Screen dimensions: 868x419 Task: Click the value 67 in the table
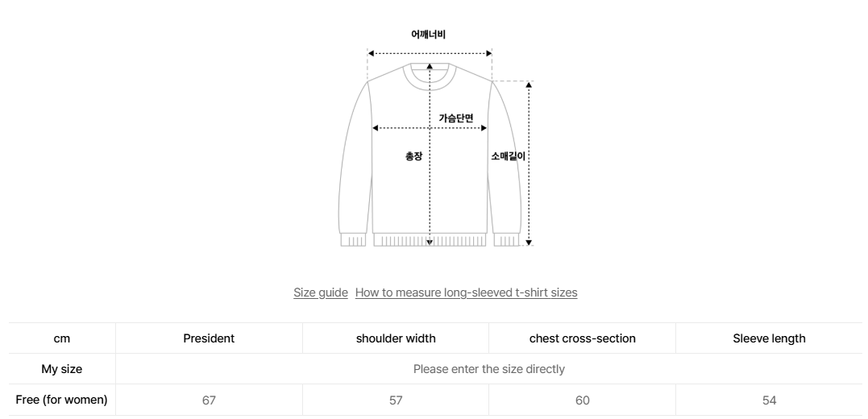(x=209, y=400)
